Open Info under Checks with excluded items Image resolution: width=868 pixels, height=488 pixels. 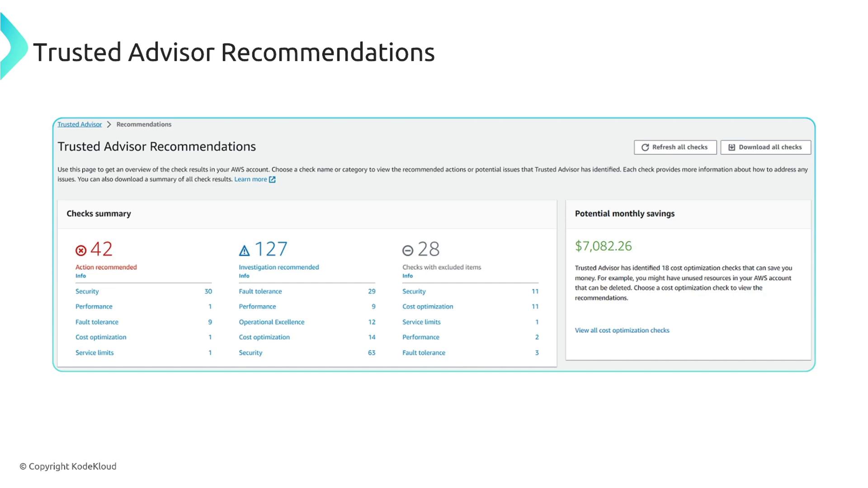(x=407, y=276)
